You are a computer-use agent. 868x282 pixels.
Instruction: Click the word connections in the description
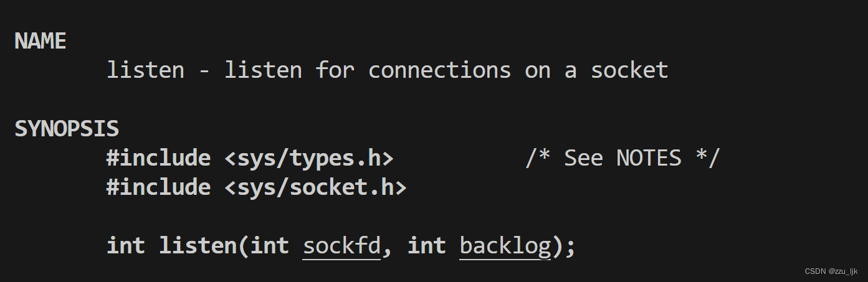439,70
